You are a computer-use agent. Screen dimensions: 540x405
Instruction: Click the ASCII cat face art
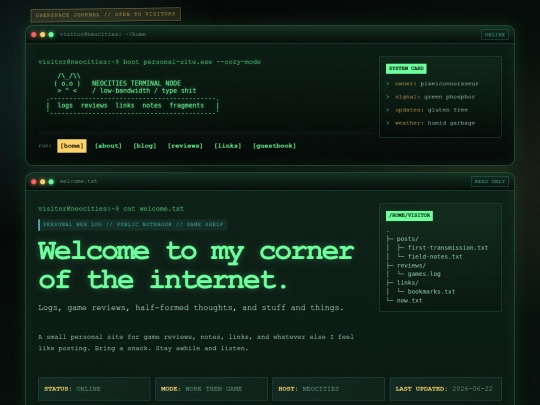click(68, 83)
